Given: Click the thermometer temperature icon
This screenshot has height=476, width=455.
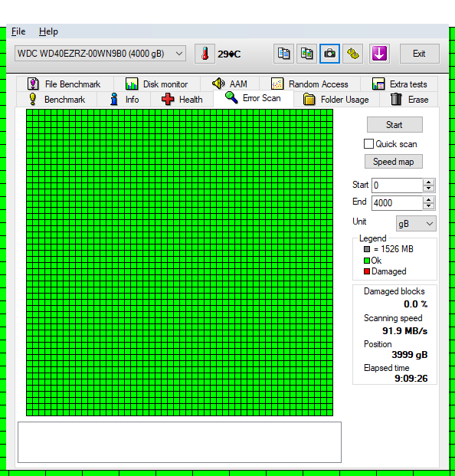Looking at the screenshot, I should tap(205, 54).
